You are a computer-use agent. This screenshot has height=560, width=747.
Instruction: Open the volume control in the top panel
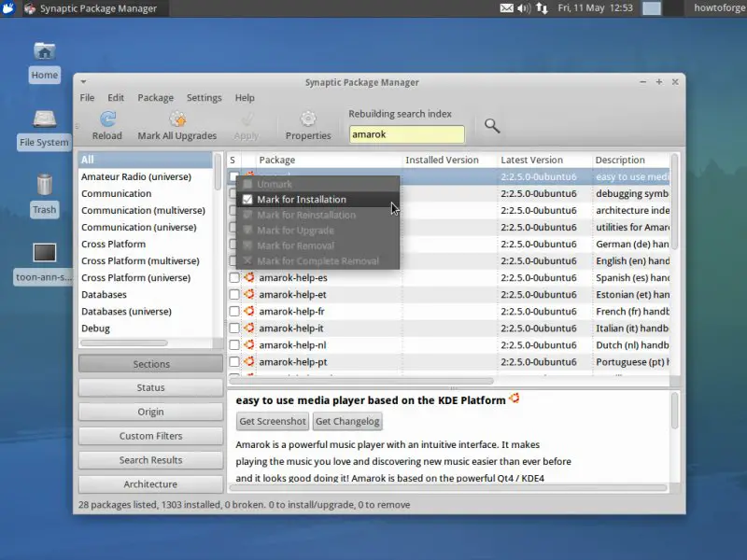click(524, 8)
